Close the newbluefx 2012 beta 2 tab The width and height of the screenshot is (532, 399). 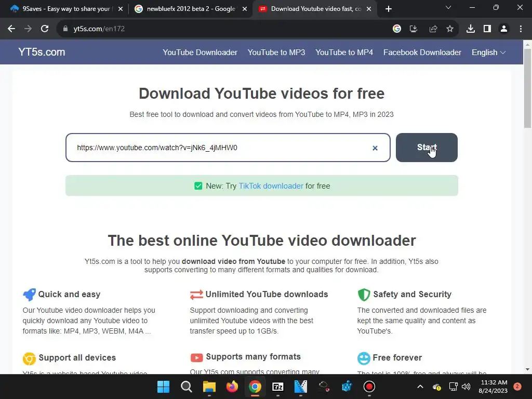click(245, 9)
